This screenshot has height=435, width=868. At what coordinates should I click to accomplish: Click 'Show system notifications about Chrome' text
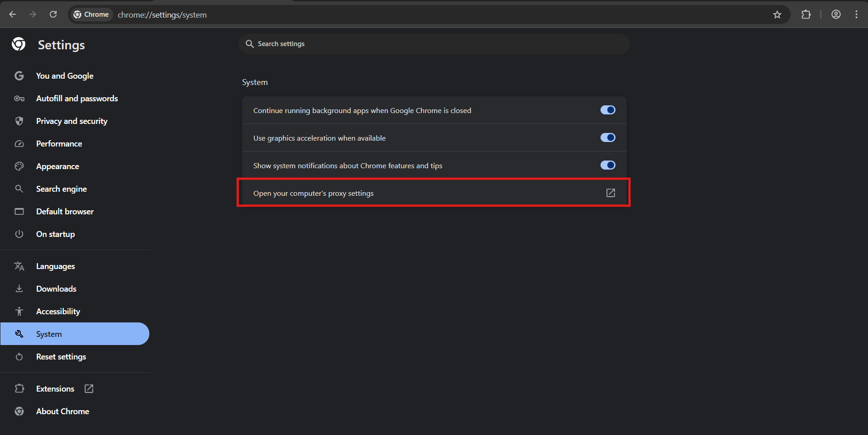coord(348,165)
